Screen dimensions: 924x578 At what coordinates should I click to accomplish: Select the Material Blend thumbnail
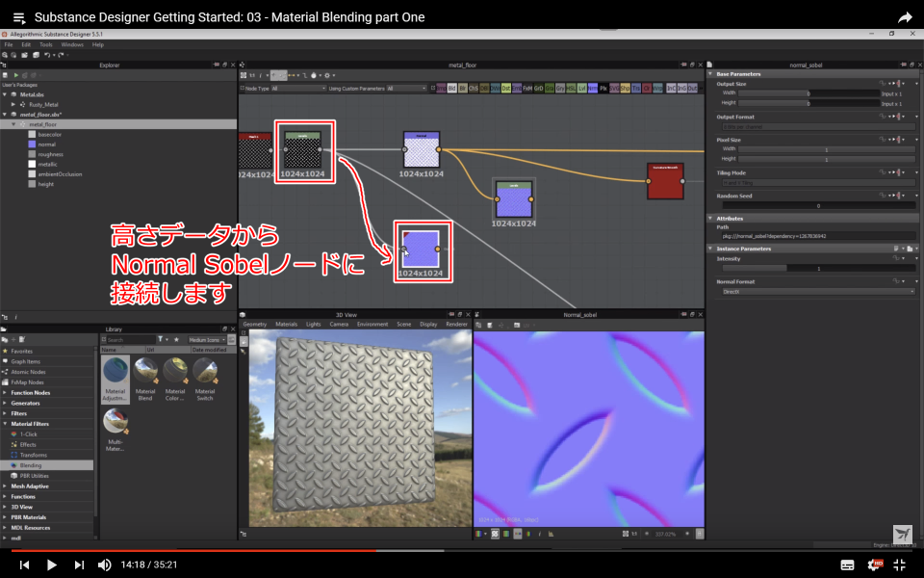[x=145, y=380]
